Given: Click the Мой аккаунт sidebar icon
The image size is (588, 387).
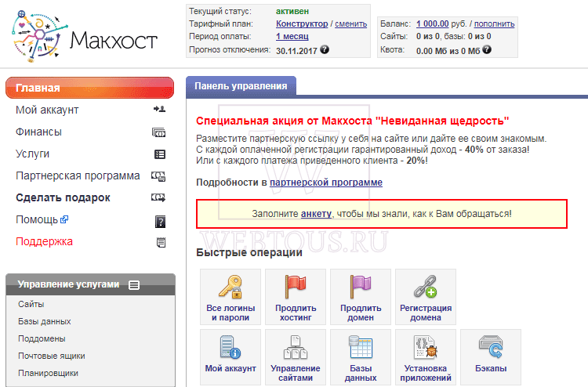Looking at the screenshot, I should click(159, 109).
